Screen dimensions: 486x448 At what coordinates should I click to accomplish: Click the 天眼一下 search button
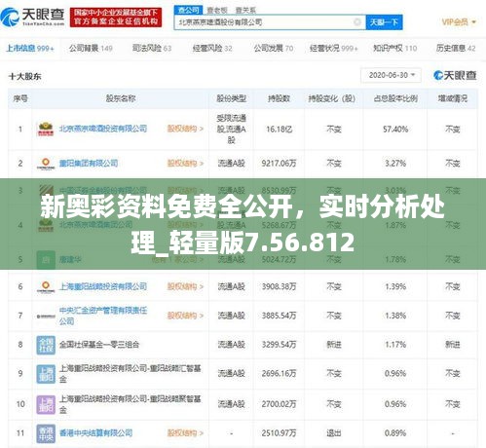(384, 22)
